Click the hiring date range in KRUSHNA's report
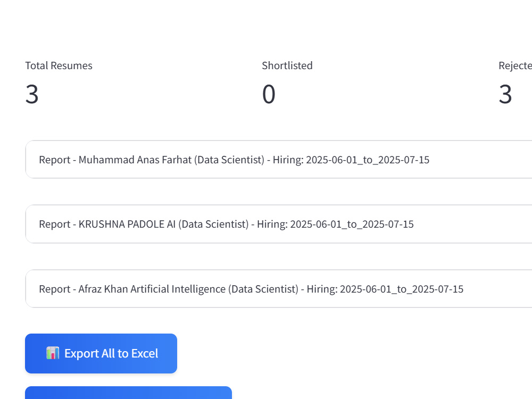The height and width of the screenshot is (399, 532). (352, 224)
